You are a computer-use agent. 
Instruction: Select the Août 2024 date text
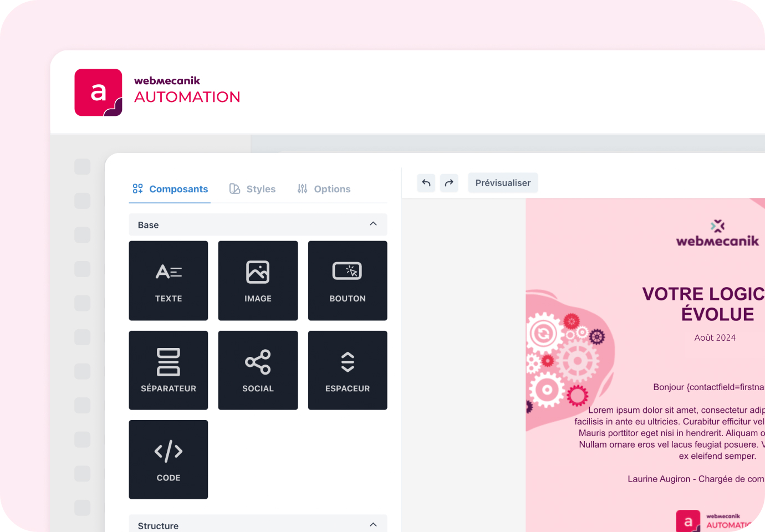coord(715,337)
